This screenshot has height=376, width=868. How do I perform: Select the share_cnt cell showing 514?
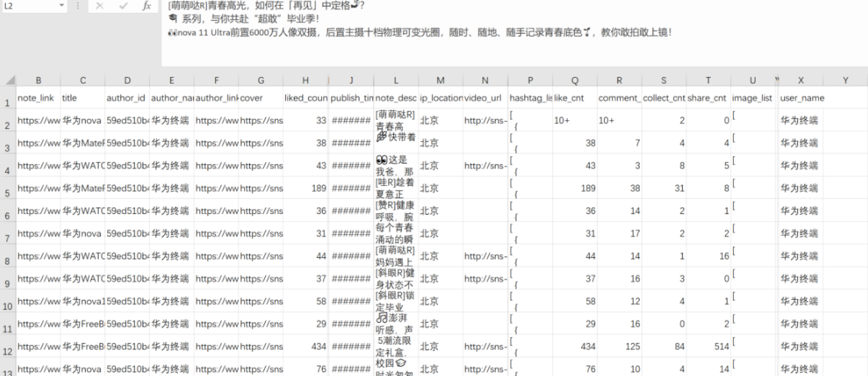(x=708, y=346)
